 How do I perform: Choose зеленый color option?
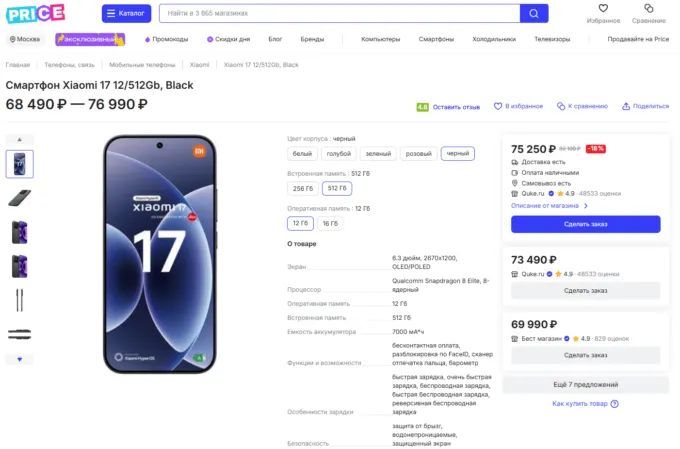coord(378,154)
